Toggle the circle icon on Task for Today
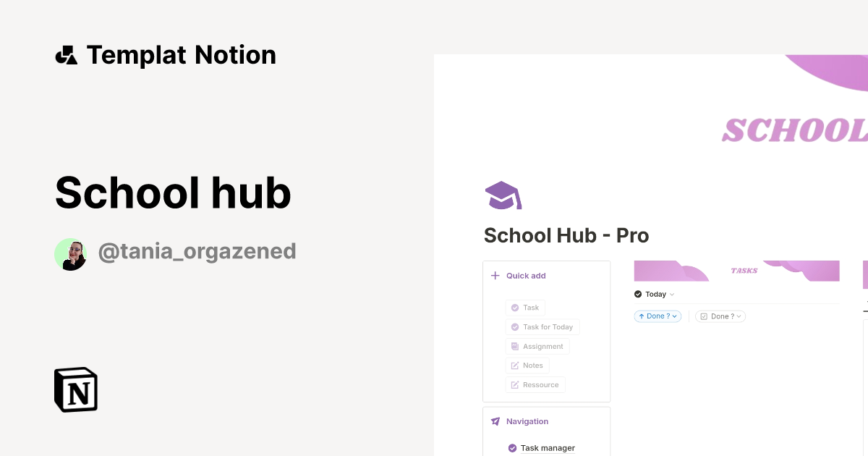 (x=516, y=327)
